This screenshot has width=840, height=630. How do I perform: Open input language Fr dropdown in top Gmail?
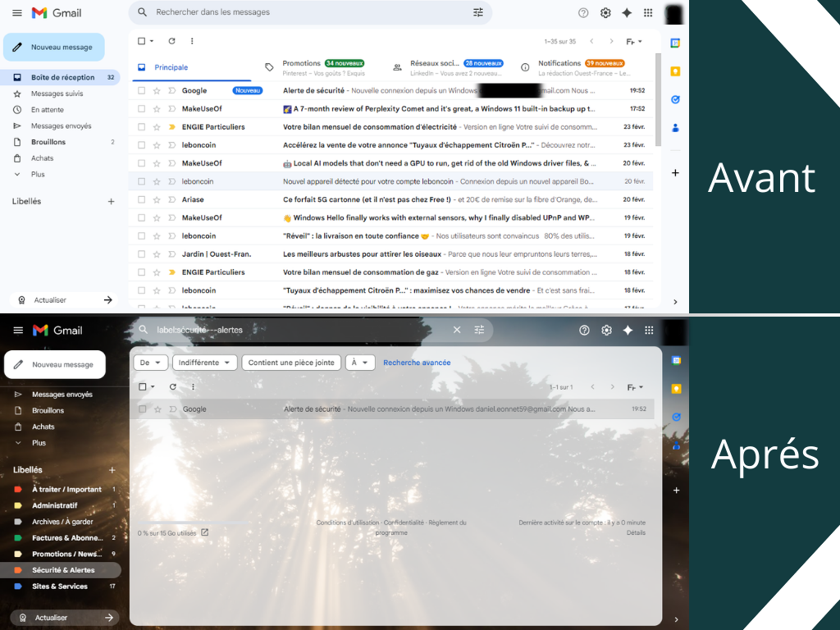point(634,41)
